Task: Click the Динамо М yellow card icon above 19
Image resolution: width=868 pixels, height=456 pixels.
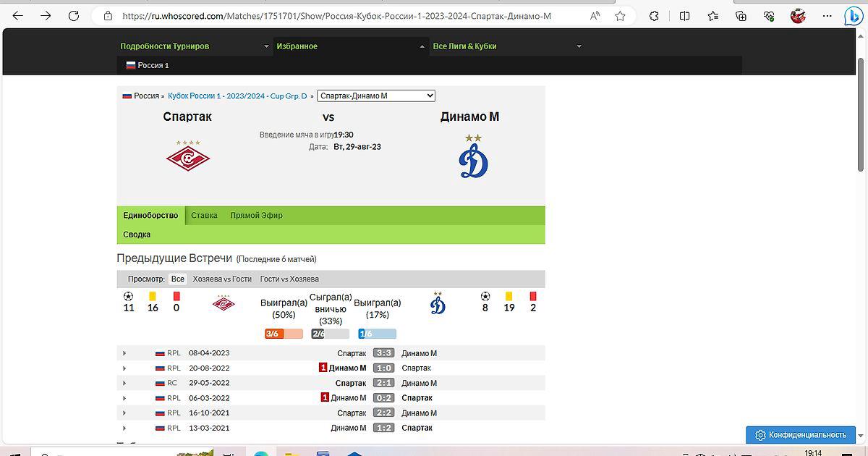Action: (x=509, y=296)
